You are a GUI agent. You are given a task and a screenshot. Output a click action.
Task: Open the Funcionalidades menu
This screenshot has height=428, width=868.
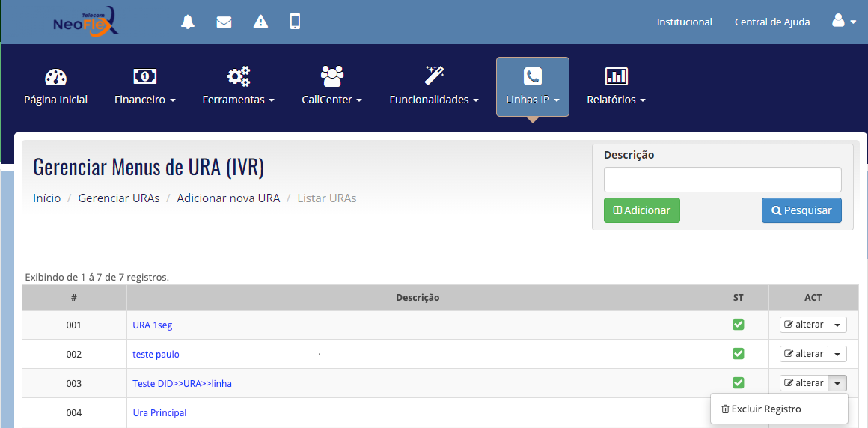[434, 87]
